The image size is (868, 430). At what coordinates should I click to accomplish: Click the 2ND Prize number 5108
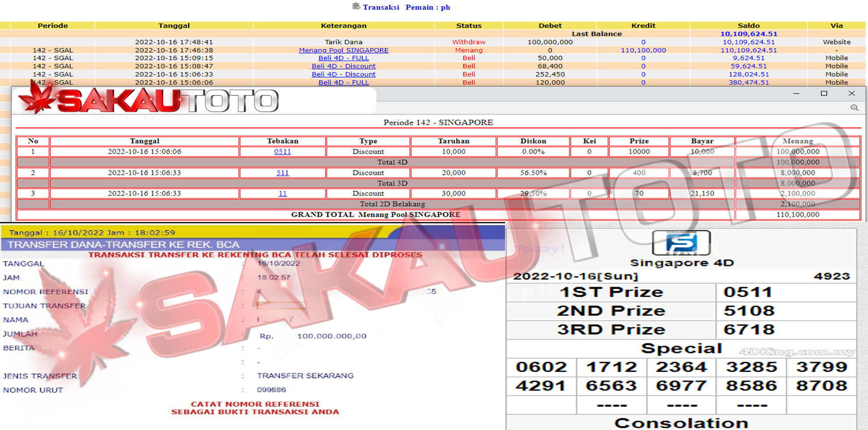pos(749,311)
